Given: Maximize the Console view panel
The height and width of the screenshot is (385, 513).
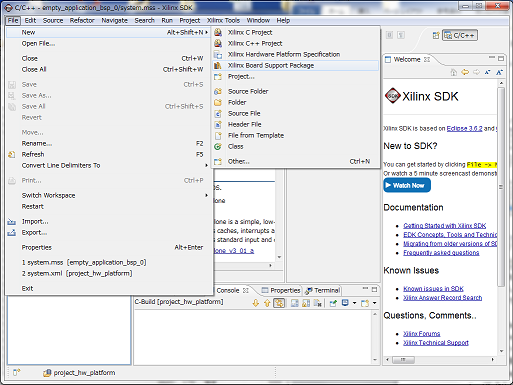Looking at the screenshot, I should click(374, 290).
